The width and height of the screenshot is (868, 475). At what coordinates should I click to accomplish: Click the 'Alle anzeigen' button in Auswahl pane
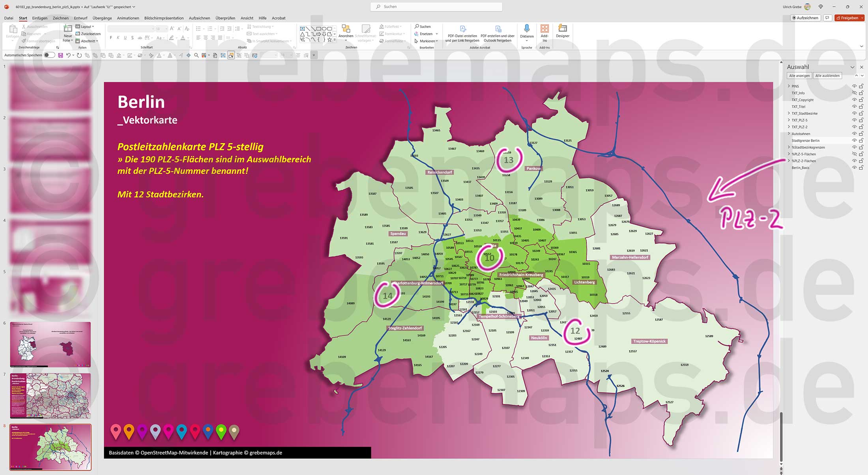pos(799,75)
